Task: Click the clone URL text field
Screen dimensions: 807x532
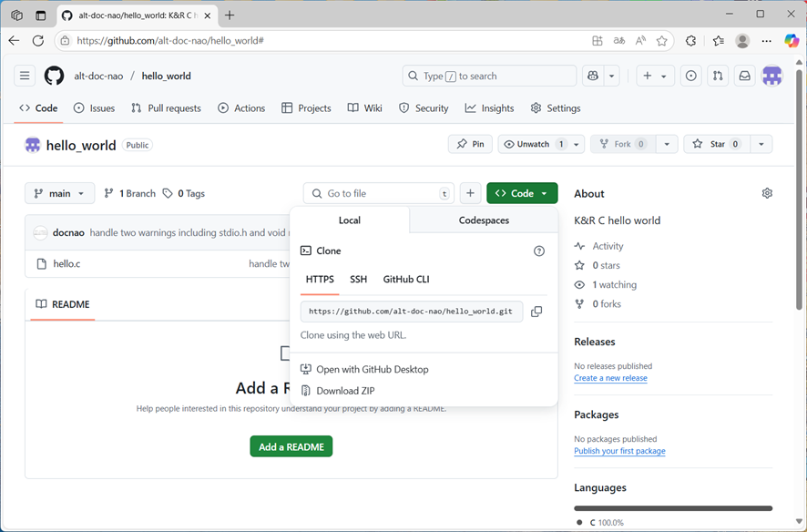Action: (412, 312)
